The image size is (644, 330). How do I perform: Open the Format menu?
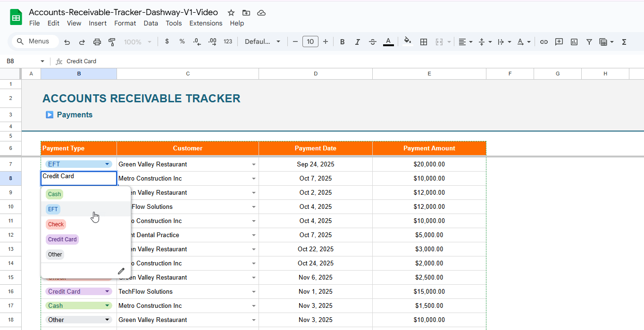tap(125, 23)
